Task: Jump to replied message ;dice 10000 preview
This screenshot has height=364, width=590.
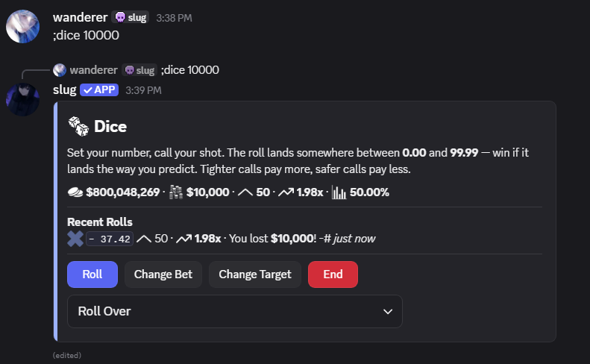Action: pos(190,70)
